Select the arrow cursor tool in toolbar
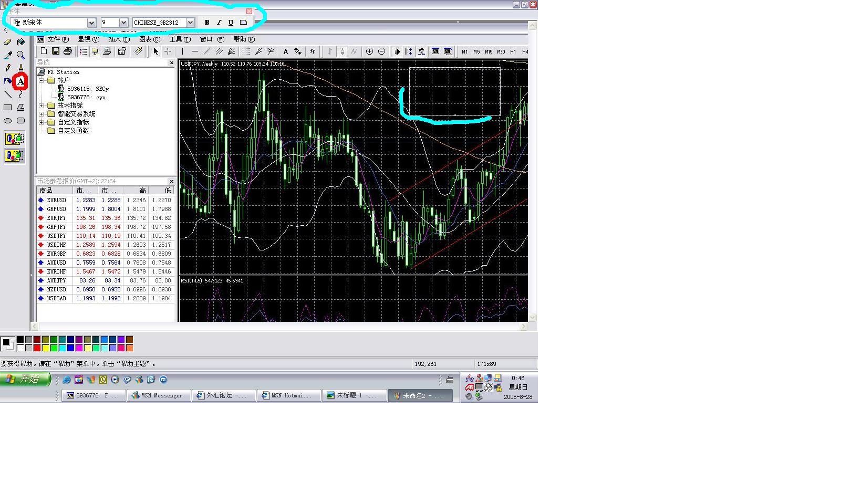The width and height of the screenshot is (851, 504). 155,51
